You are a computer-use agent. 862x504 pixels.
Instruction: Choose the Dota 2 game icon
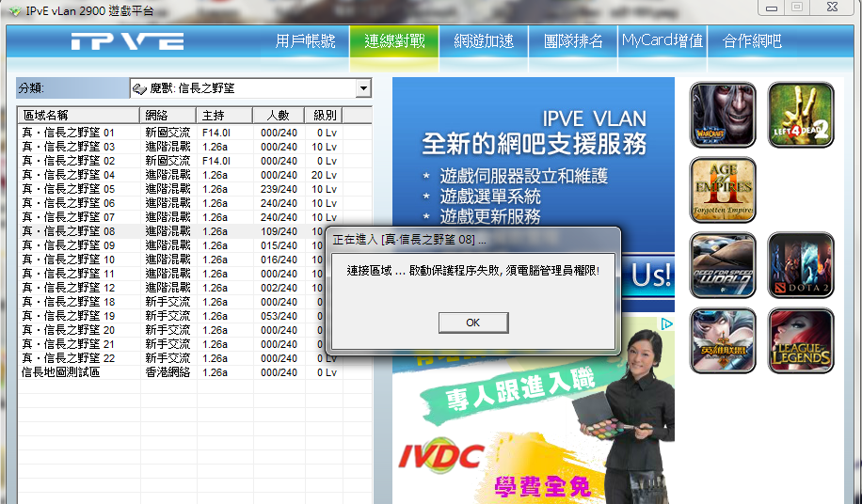tap(801, 265)
